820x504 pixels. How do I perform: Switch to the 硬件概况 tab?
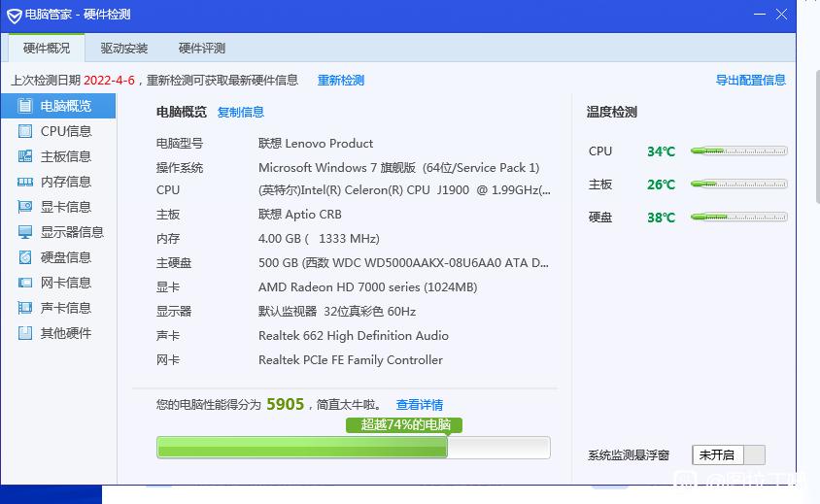coord(47,49)
